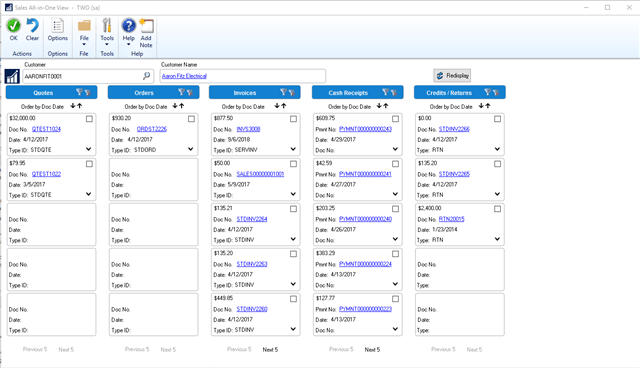The width and height of the screenshot is (640, 368).
Task: Select checkbox for the $2,400.00 return RTN20015
Action: point(498,209)
